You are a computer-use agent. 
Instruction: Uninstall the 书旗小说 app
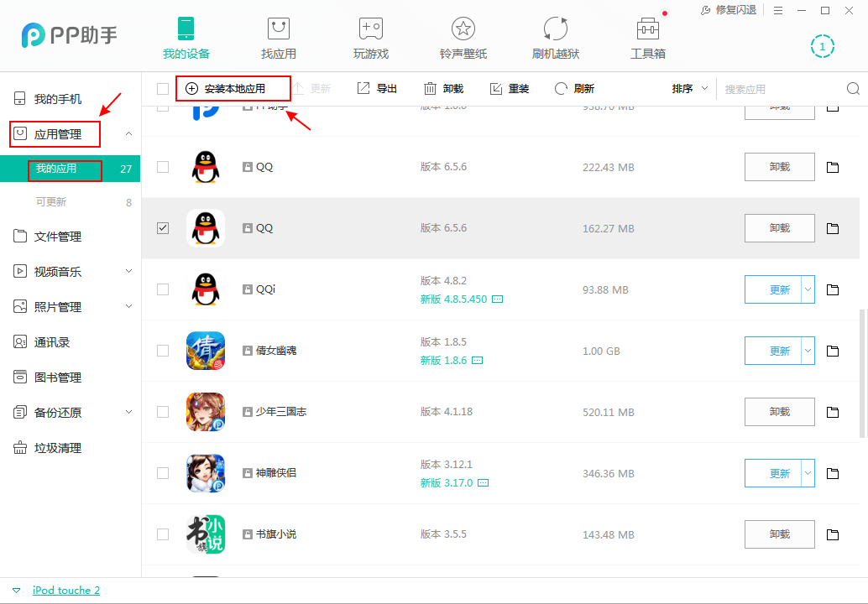tap(779, 534)
